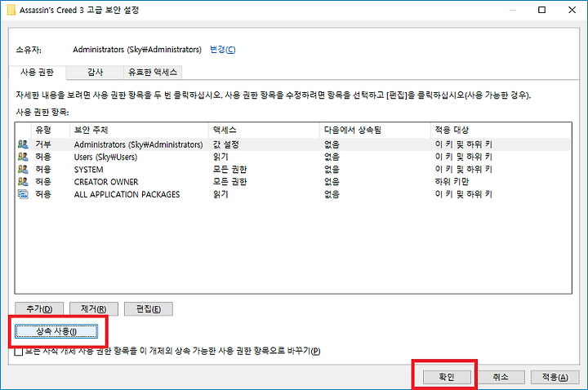Click the owner name Administrators (Sky₩Administrators)
Image resolution: width=588 pixels, height=390 pixels.
(137, 50)
